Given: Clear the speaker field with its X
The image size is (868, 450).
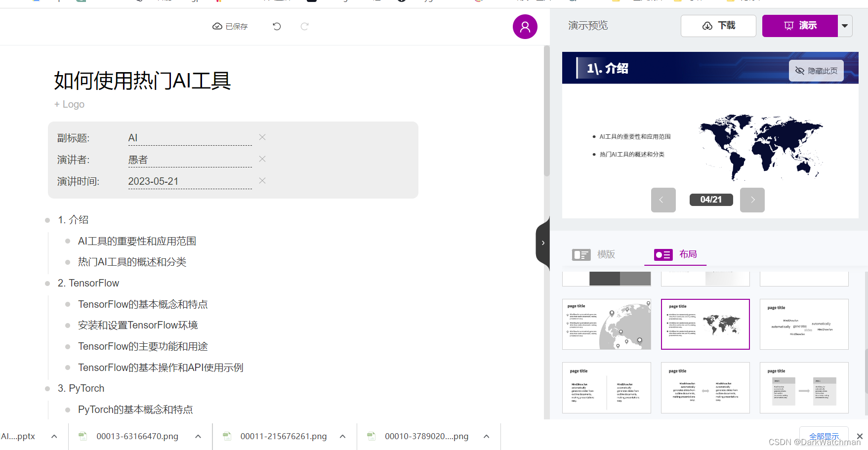Looking at the screenshot, I should point(262,159).
